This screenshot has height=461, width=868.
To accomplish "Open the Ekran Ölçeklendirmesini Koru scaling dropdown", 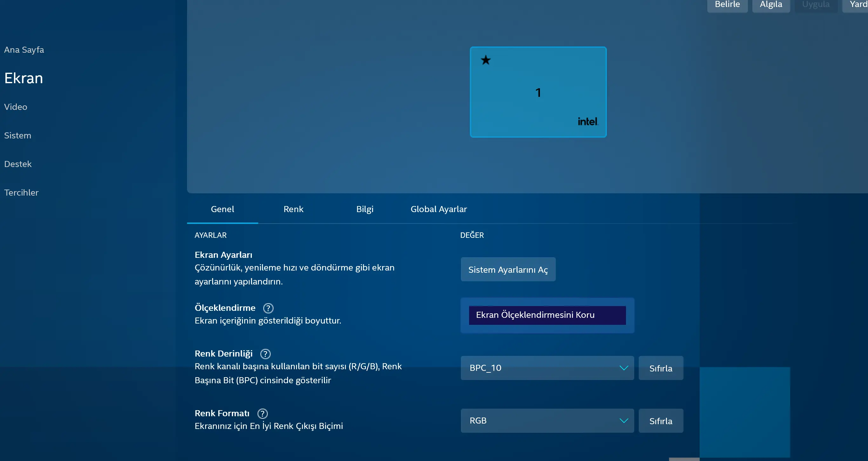I will point(547,316).
